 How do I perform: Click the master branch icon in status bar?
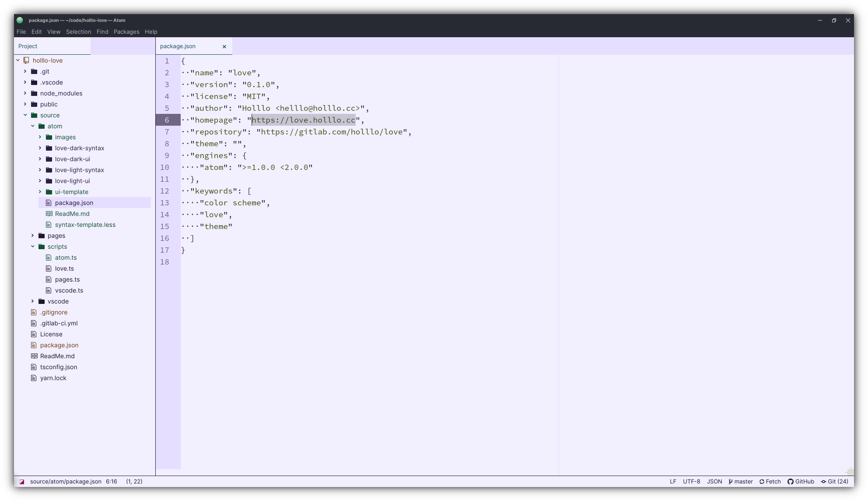731,482
